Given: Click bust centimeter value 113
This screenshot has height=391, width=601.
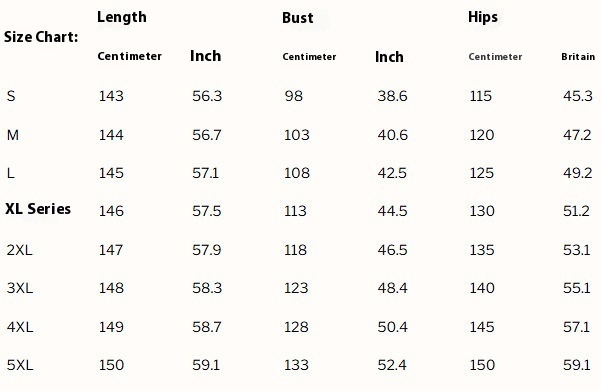Looking at the screenshot, I should [x=295, y=211].
